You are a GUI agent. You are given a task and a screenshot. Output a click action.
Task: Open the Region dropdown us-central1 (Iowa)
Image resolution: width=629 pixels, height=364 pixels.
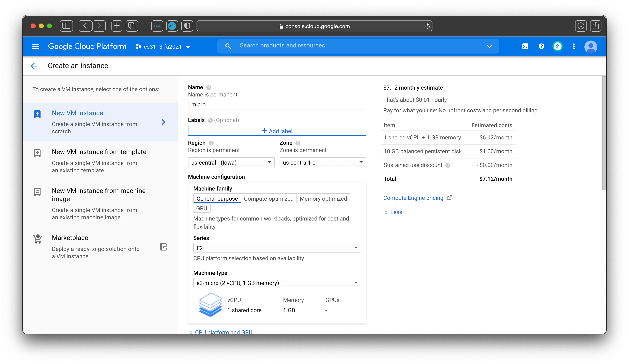pyautogui.click(x=231, y=163)
